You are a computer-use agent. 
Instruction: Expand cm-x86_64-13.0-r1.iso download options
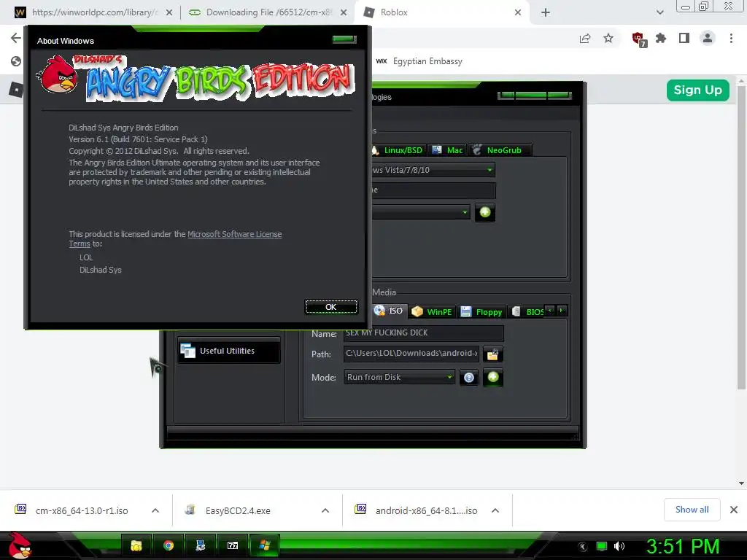click(155, 510)
